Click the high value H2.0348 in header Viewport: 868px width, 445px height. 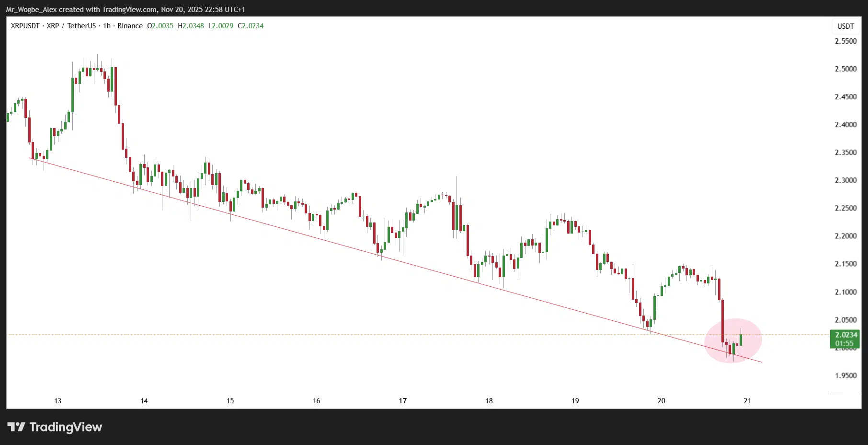(x=191, y=26)
